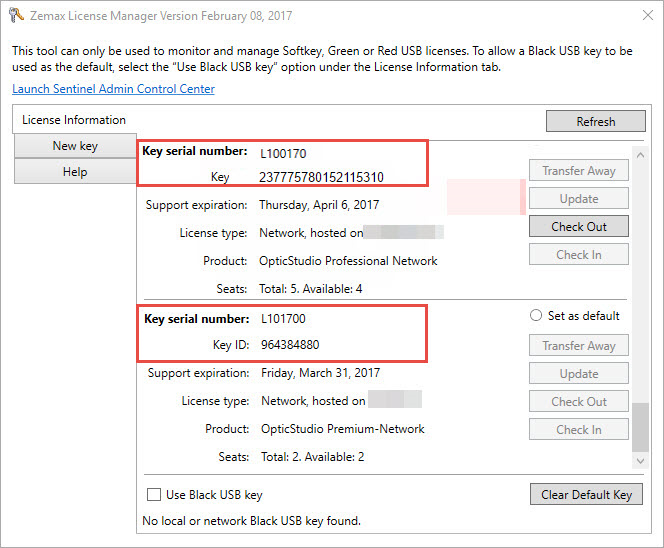Open the Help tab

click(x=75, y=172)
